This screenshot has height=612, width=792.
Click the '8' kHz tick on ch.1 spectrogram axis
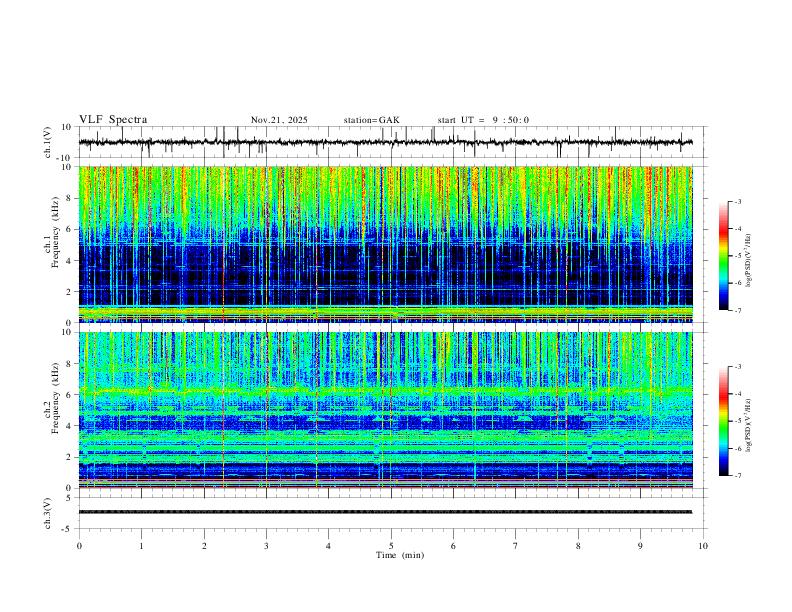click(70, 198)
